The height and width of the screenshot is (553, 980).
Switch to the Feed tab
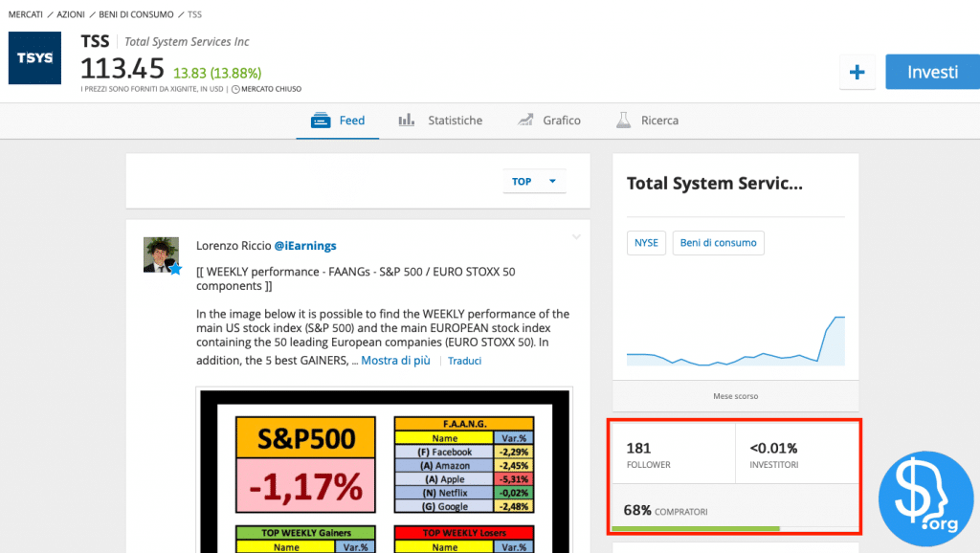coord(338,121)
